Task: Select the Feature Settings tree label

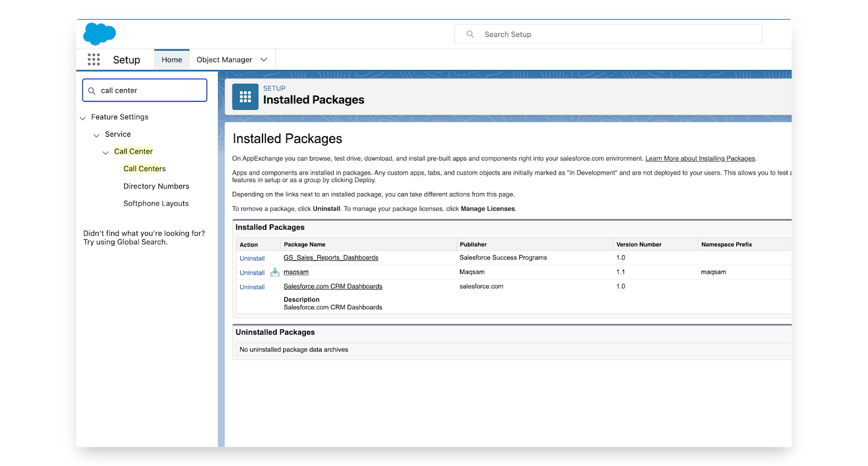Action: pyautogui.click(x=120, y=117)
